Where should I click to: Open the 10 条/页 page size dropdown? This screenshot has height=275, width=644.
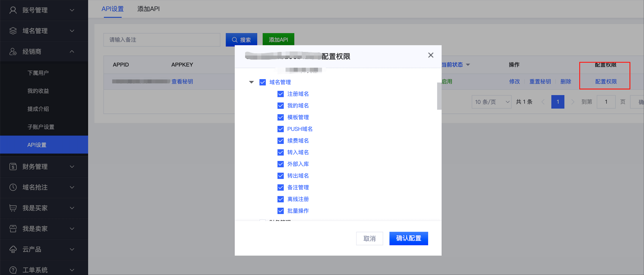click(x=491, y=102)
